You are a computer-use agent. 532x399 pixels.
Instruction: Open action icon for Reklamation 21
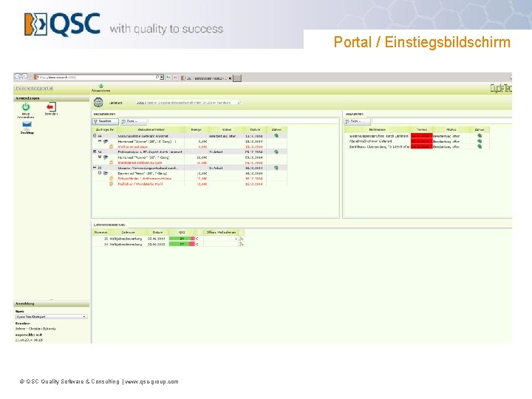(x=276, y=168)
